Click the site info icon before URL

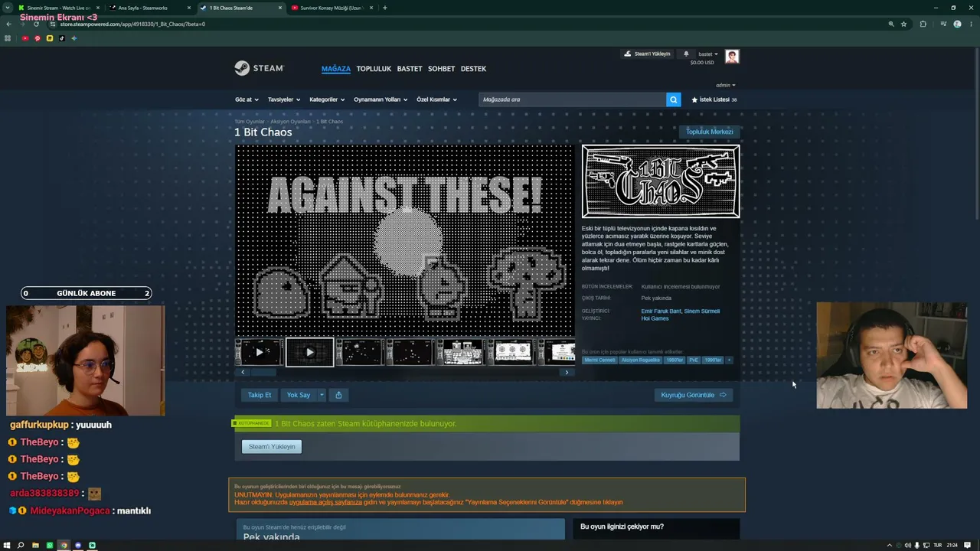(52, 24)
